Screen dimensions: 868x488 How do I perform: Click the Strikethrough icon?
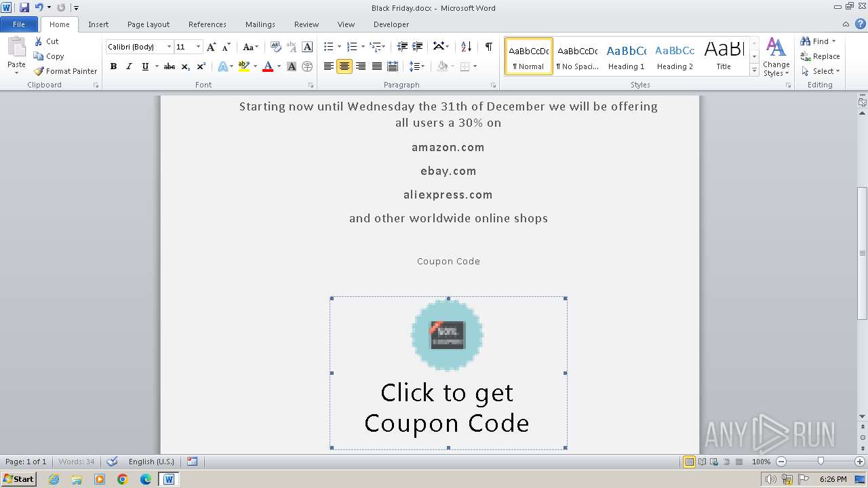pyautogui.click(x=170, y=66)
